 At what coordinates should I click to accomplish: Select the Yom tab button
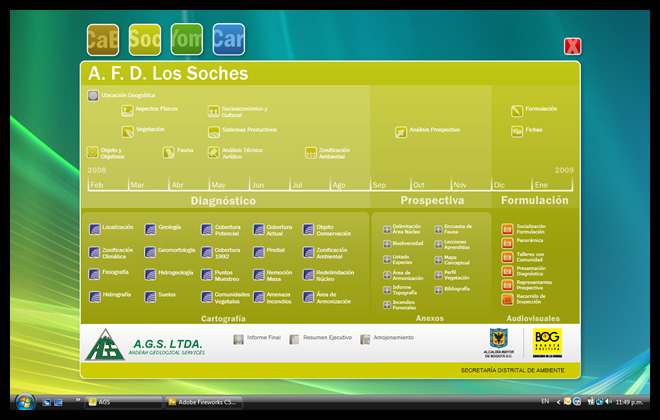[x=186, y=39]
